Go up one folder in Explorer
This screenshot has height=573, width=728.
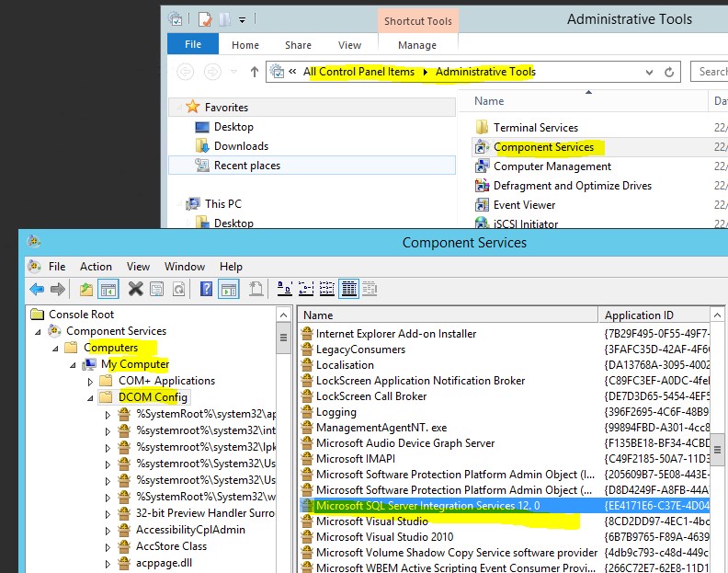pos(254,72)
